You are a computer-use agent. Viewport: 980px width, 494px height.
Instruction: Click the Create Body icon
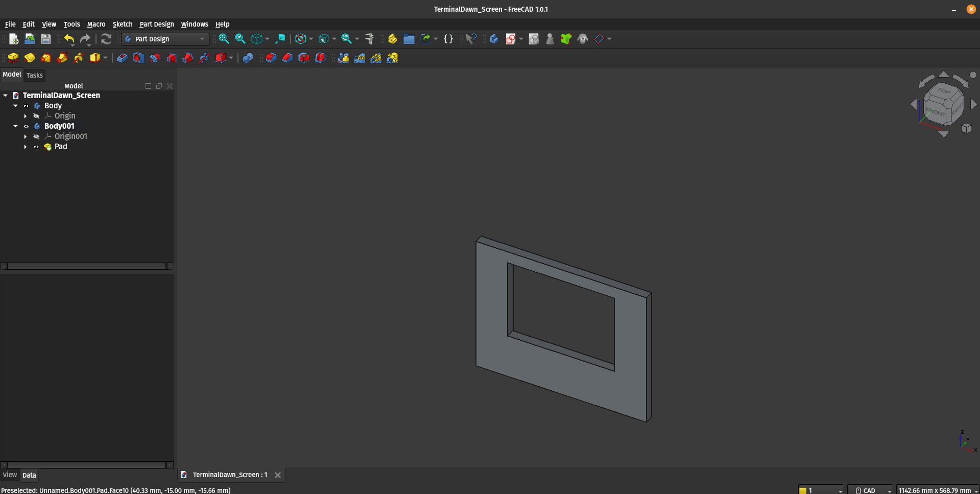pyautogui.click(x=494, y=39)
